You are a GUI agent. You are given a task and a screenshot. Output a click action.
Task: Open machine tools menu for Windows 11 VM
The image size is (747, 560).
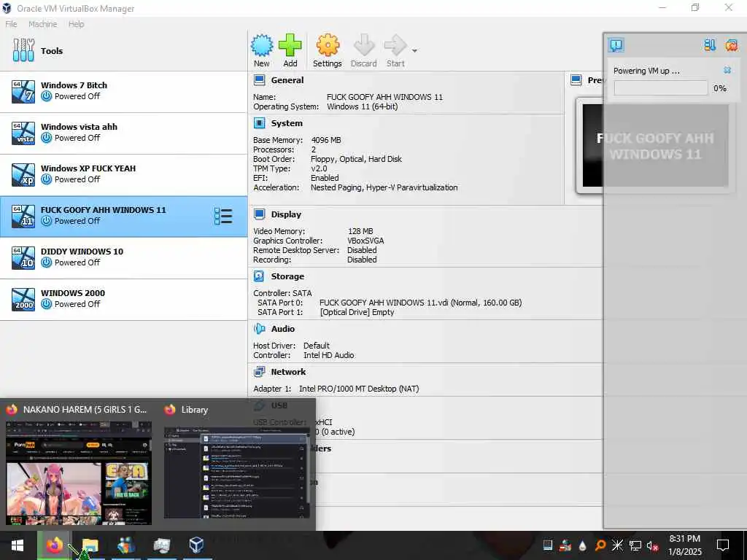tap(223, 216)
